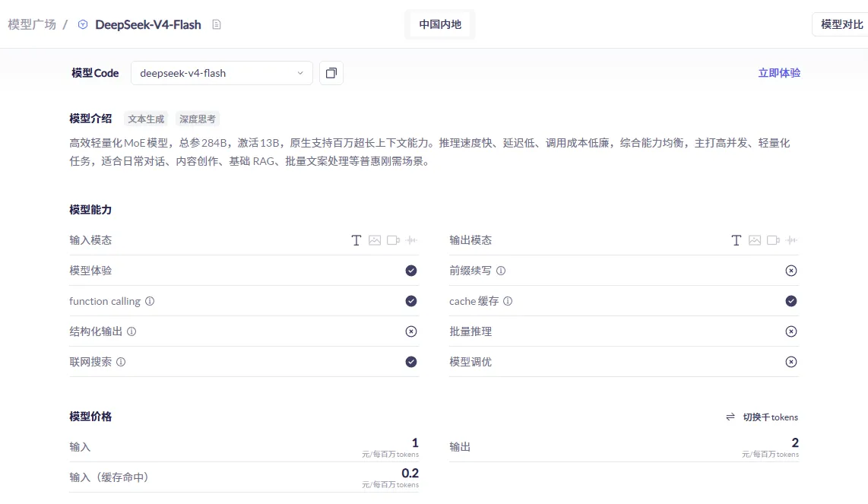This screenshot has width=868, height=504.
Task: Click the DeepSeek model logo icon in breadcrumb
Action: pyautogui.click(x=83, y=24)
